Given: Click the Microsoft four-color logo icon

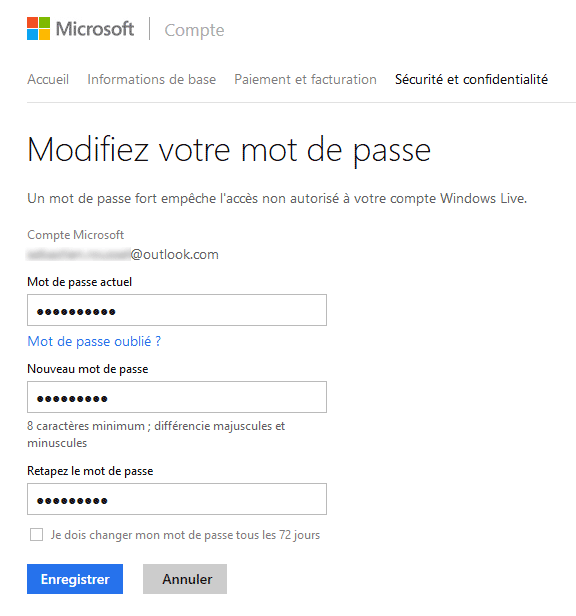Looking at the screenshot, I should point(39,28).
